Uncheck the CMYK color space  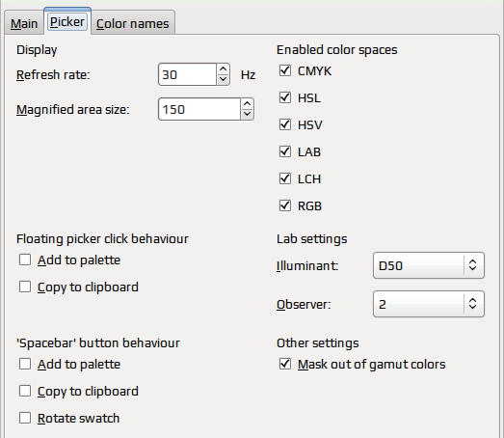click(x=285, y=70)
